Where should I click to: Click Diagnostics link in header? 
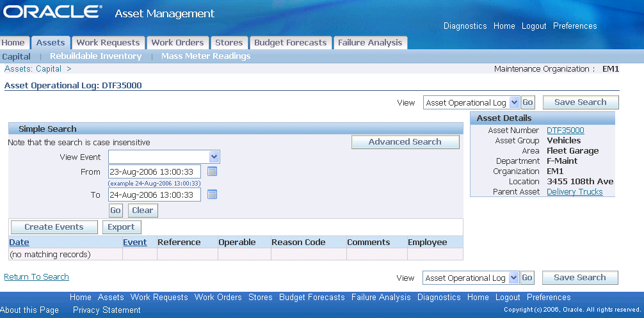coord(465,26)
